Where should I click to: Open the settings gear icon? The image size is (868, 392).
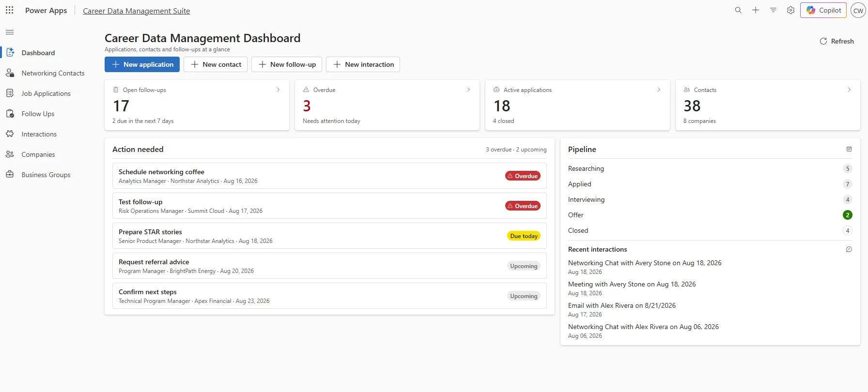(x=790, y=10)
